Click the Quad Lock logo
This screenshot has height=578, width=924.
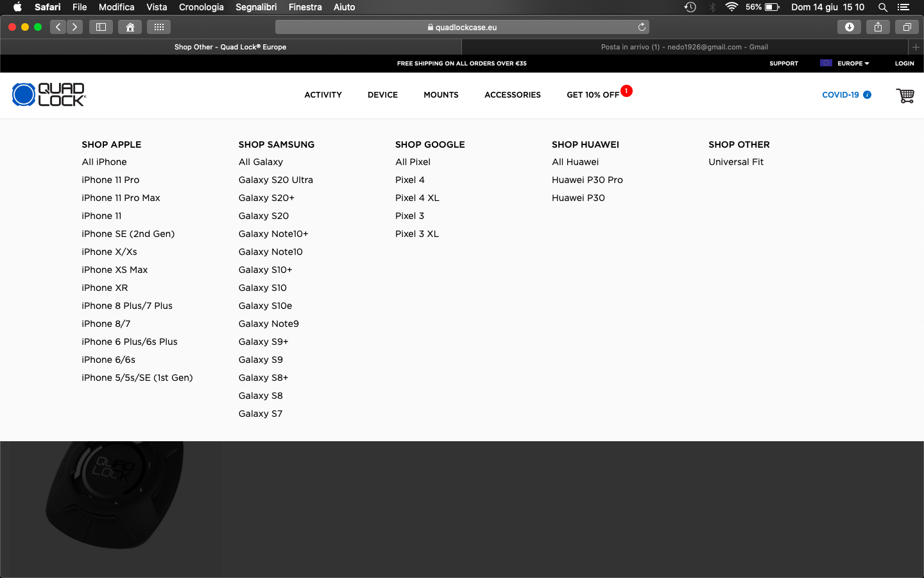click(x=49, y=94)
